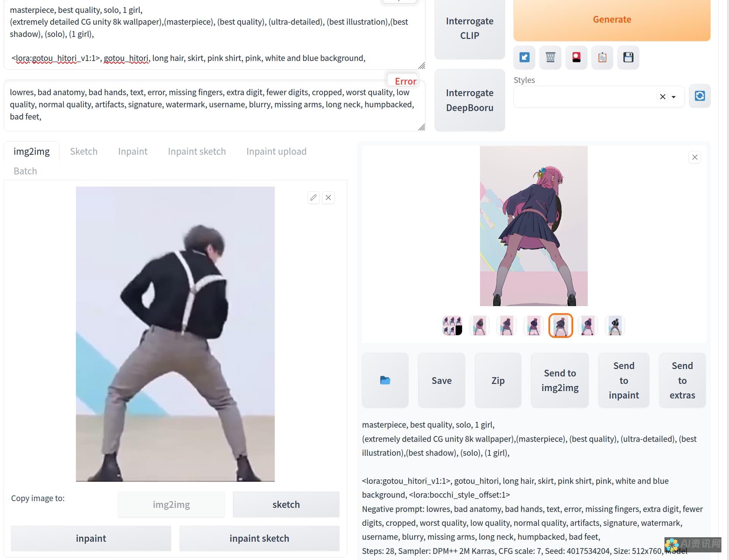
Task: Switch to the Inpaint tab
Action: tap(133, 151)
